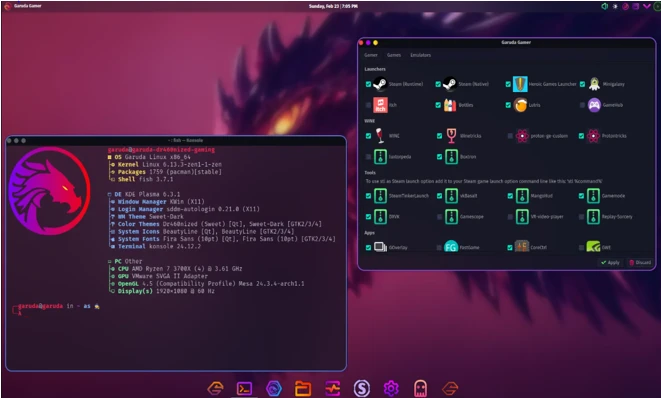This screenshot has height=398, width=661.
Task: Click the Garuda Gamer window title bar
Action: click(x=507, y=42)
